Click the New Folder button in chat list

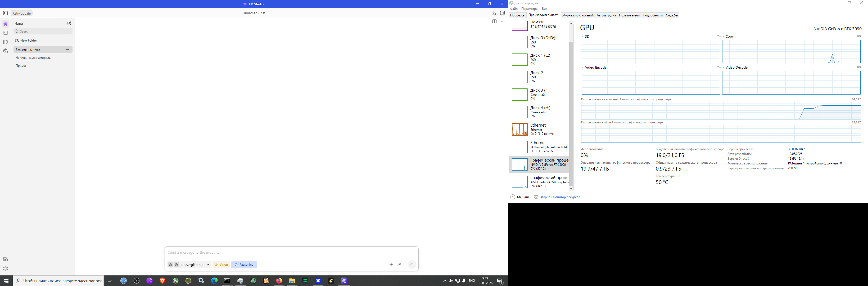[x=26, y=41]
